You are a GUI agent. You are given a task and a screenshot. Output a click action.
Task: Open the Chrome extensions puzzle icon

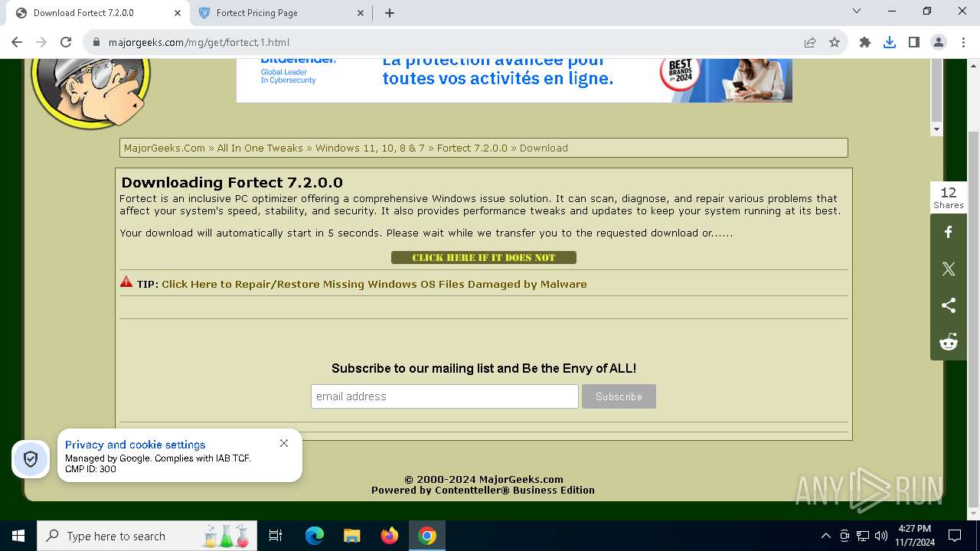865,42
